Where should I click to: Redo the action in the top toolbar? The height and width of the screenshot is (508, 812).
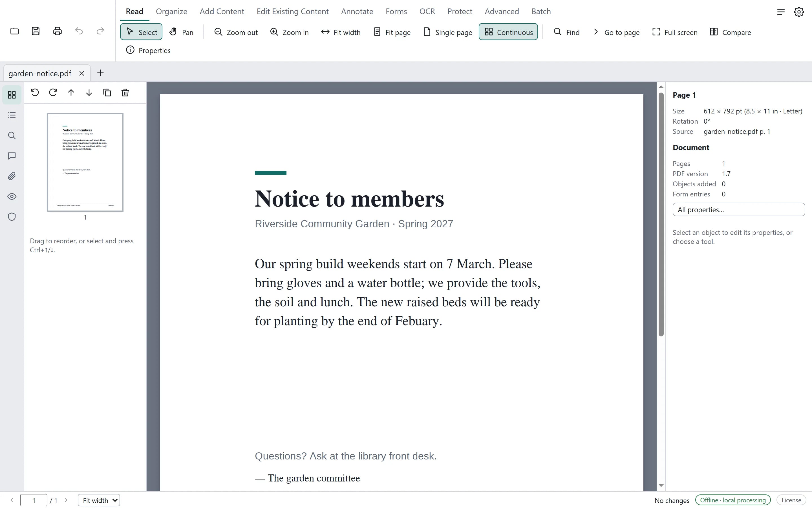click(x=100, y=31)
